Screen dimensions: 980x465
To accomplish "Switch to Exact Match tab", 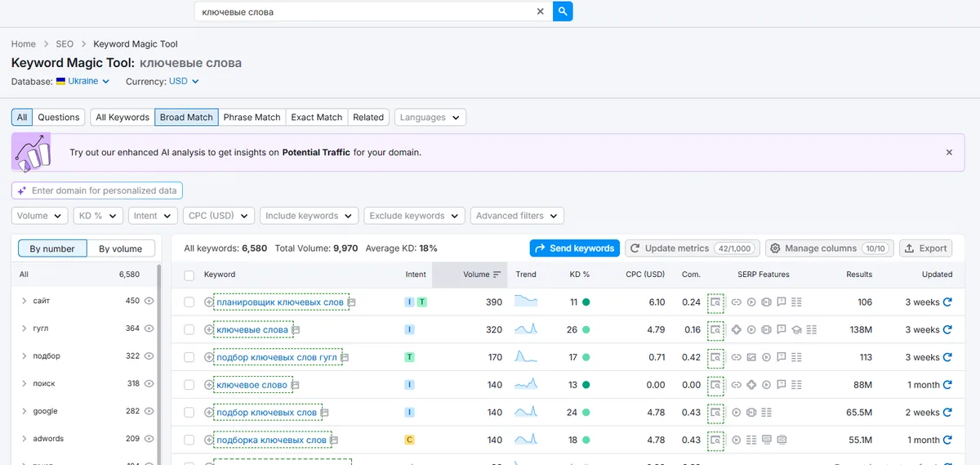I will (x=317, y=118).
